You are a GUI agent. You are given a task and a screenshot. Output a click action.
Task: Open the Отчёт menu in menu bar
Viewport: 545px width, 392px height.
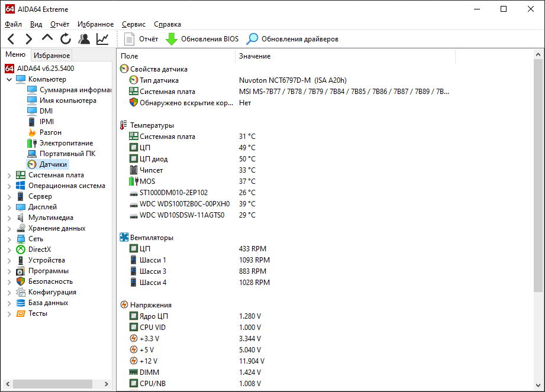[x=59, y=24]
